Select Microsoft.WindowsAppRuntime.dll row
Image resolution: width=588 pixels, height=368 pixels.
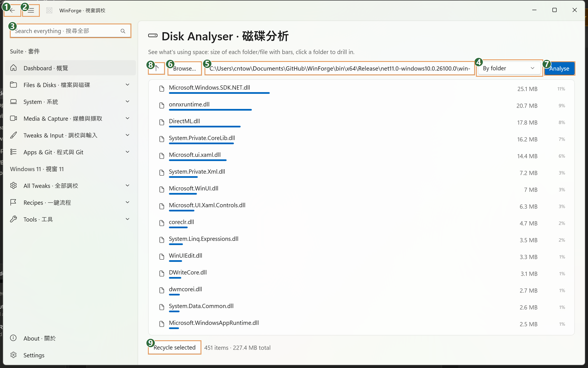[x=361, y=324]
